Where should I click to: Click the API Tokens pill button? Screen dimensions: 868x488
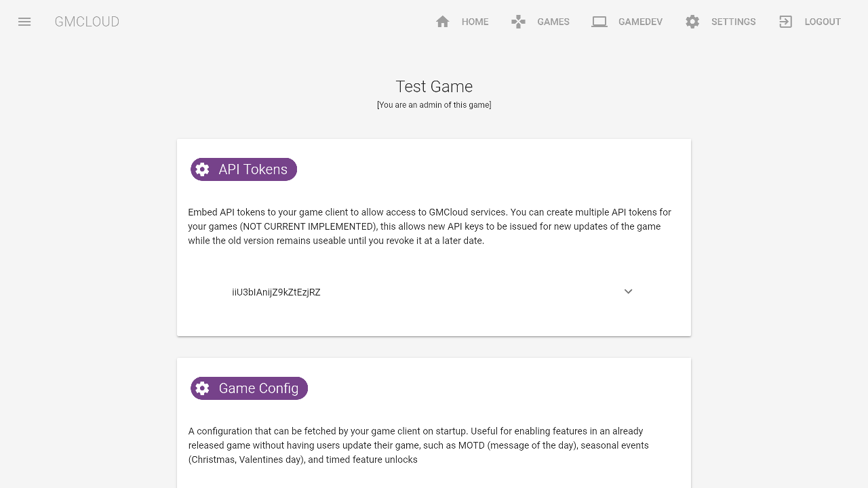(243, 169)
